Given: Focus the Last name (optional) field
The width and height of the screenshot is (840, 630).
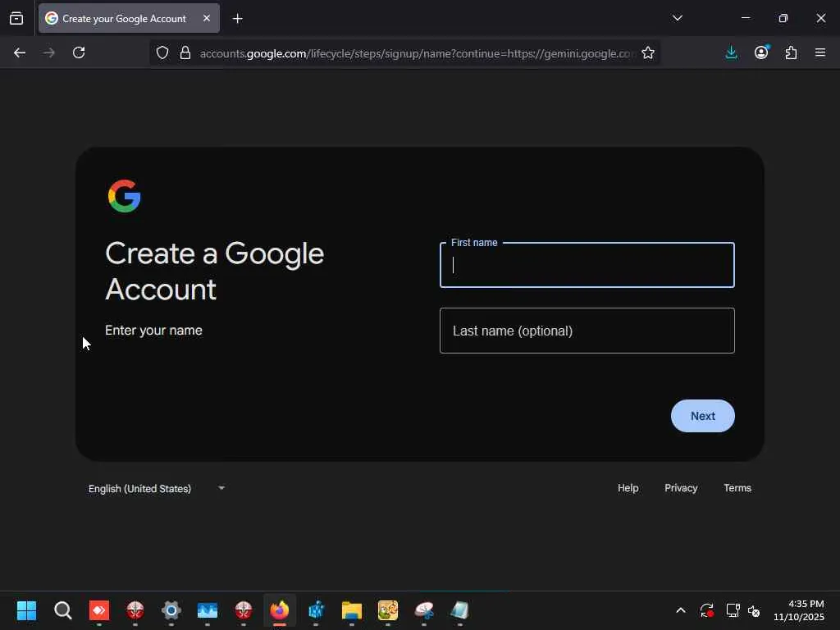Looking at the screenshot, I should pyautogui.click(x=587, y=331).
